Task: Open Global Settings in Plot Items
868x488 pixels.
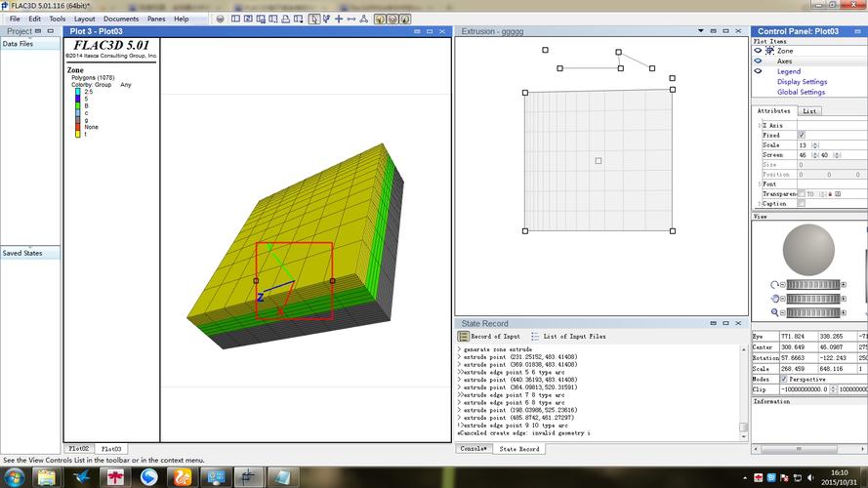Action: [x=801, y=93]
